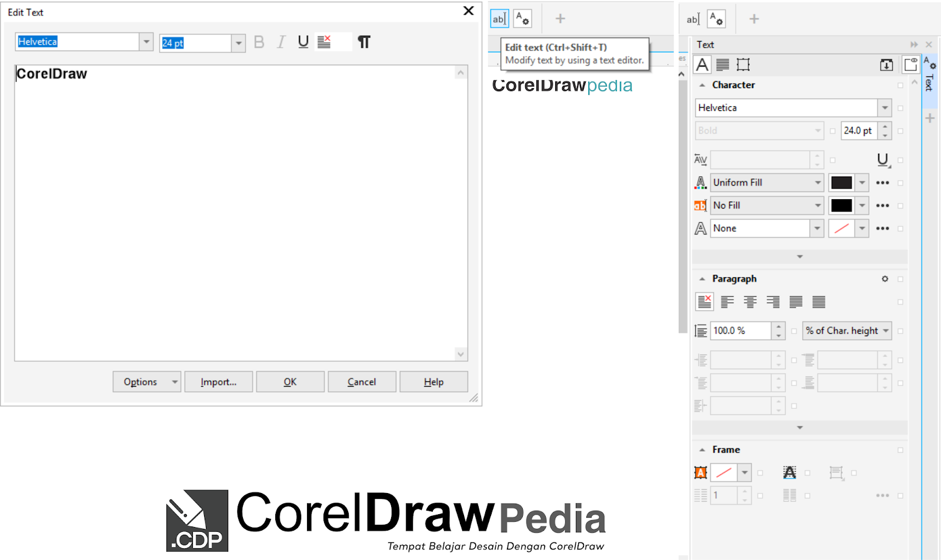Open fill settings via Uniform Fill ellipsis
This screenshot has height=560, width=941.
(883, 183)
